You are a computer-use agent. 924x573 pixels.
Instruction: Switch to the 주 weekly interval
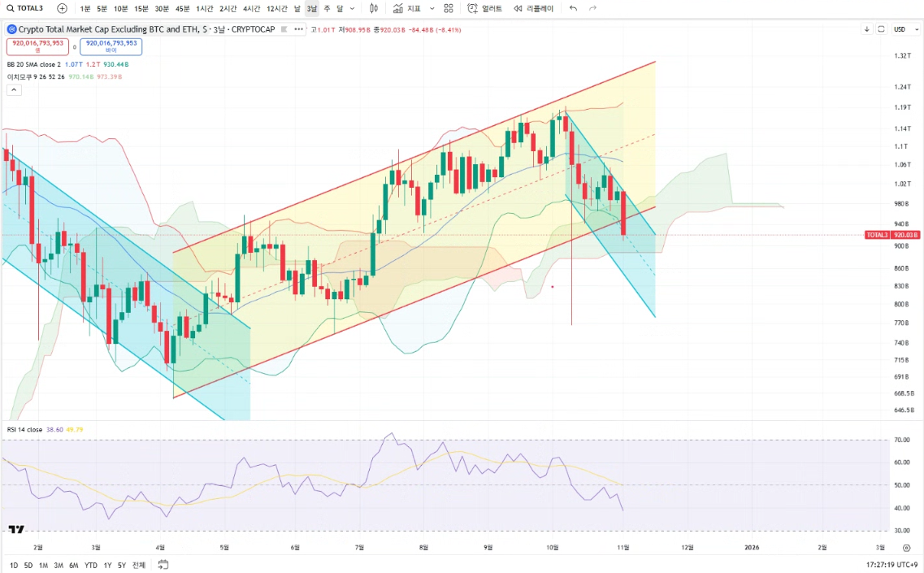point(327,9)
